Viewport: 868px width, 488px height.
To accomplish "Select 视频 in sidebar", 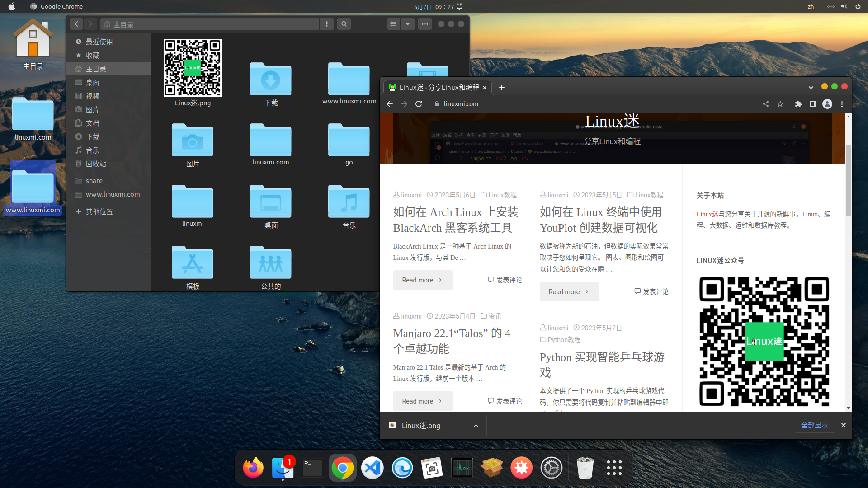I will [x=108, y=96].
